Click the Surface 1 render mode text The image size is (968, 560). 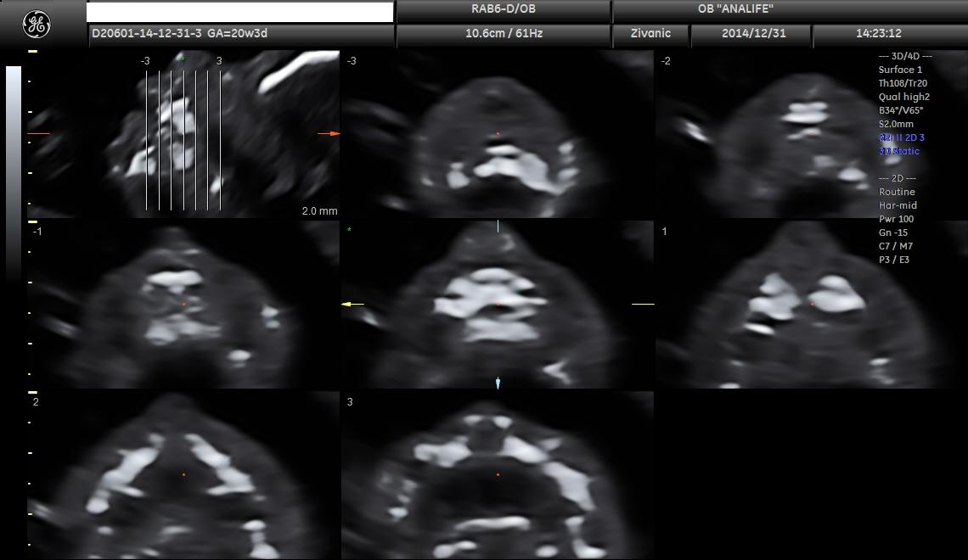point(900,70)
